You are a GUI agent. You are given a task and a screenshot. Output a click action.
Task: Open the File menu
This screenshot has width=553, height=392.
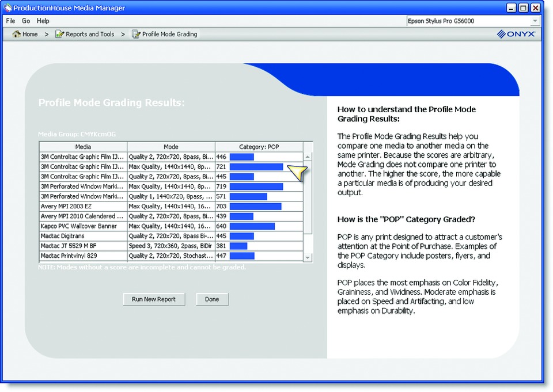click(x=10, y=21)
